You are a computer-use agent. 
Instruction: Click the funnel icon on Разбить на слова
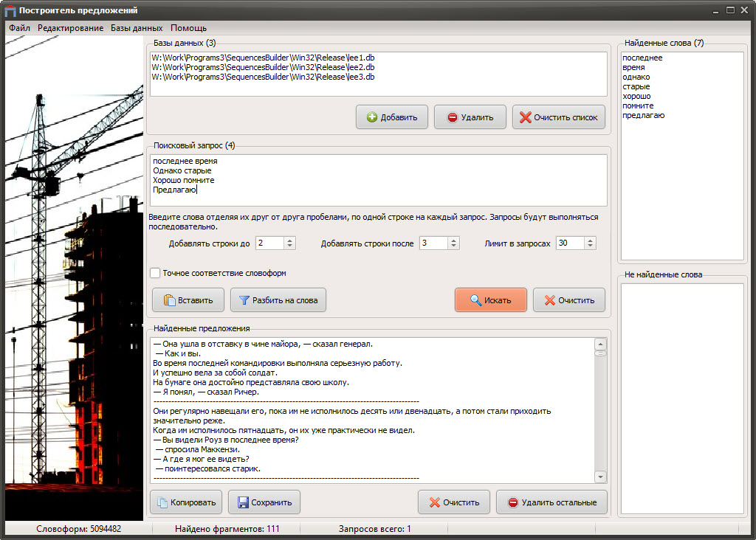(x=244, y=300)
